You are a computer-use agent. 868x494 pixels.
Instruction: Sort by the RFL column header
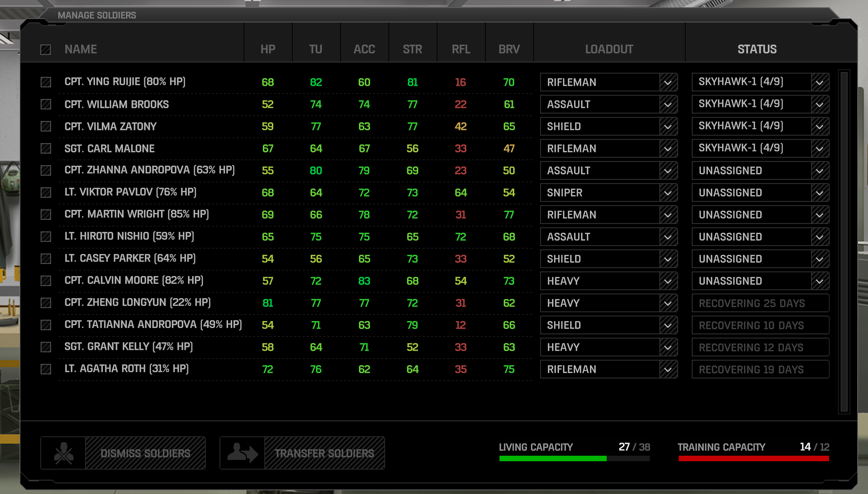pos(461,49)
